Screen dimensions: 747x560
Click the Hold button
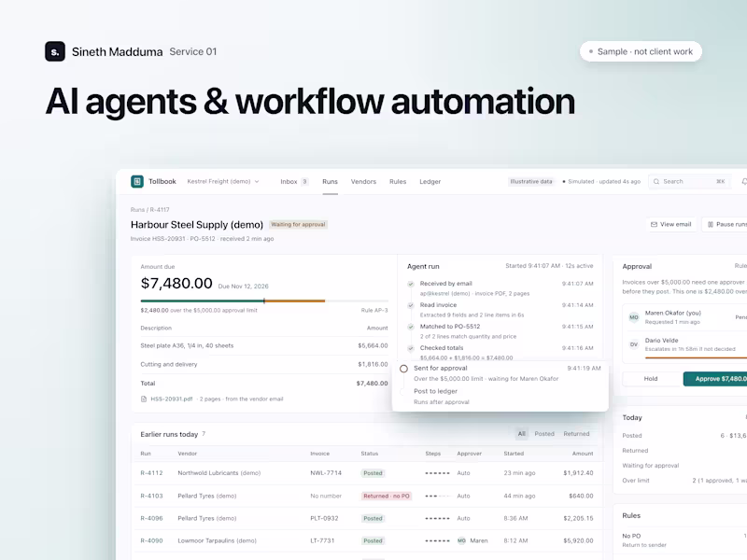(651, 379)
